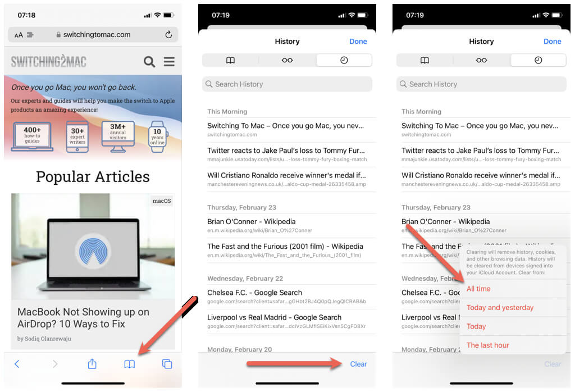Screen dimensions: 575x392
Task: Switch to Reading List tab in right screen
Action: 481,60
